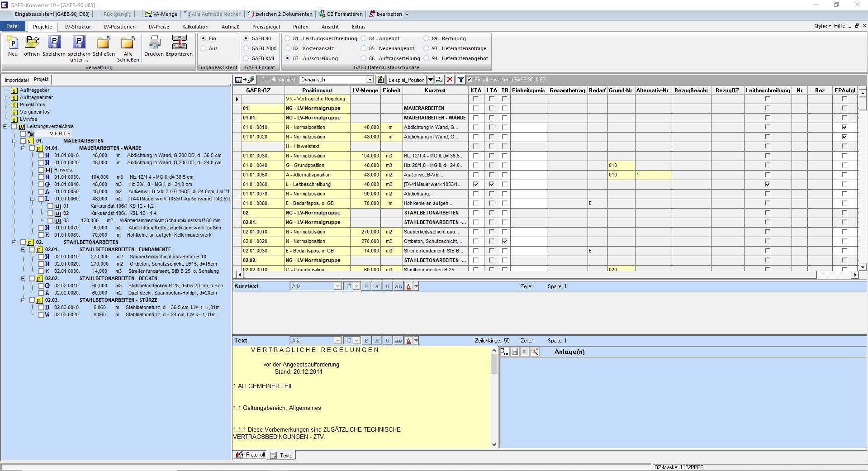This screenshot has height=471, width=868.
Task: Click the VA-Menge toolbar button
Action: pyautogui.click(x=161, y=14)
